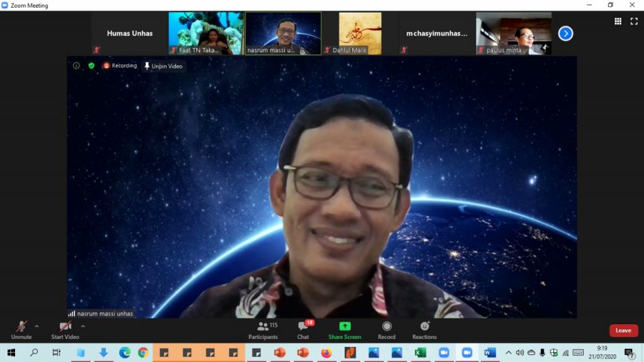
Task: Open Microsoft Edge from the taskbar
Action: click(x=125, y=353)
